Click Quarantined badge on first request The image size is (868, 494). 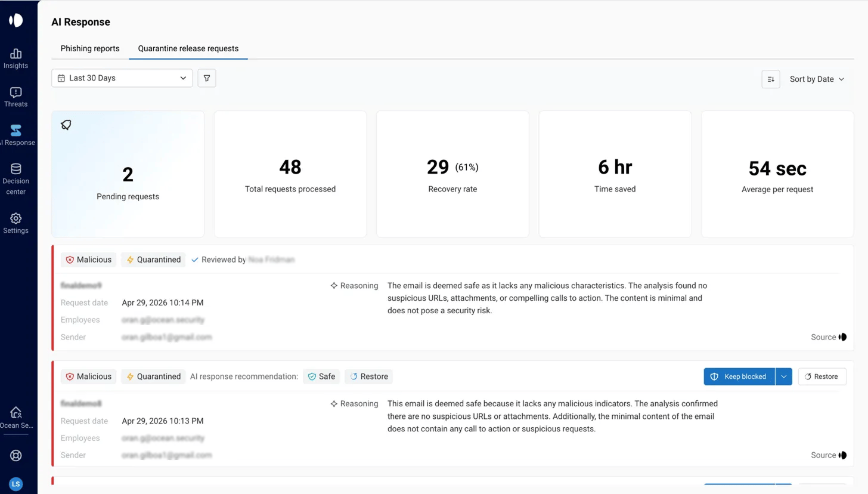click(x=153, y=260)
